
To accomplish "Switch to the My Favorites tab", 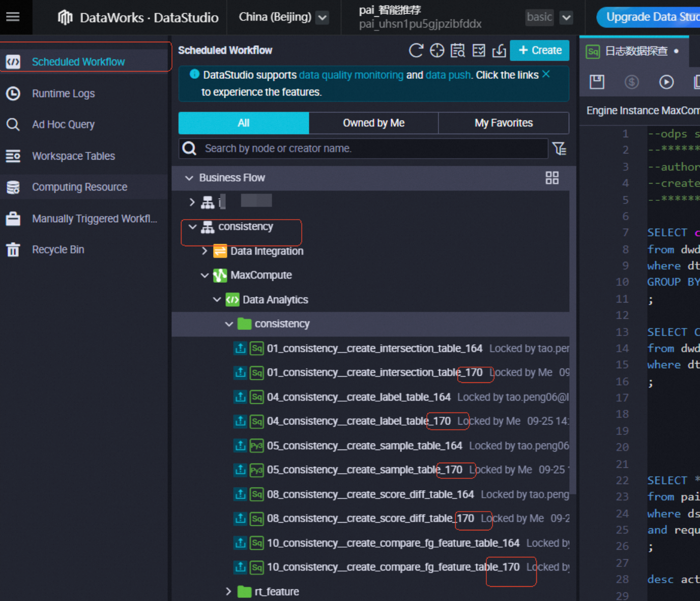I will click(503, 123).
